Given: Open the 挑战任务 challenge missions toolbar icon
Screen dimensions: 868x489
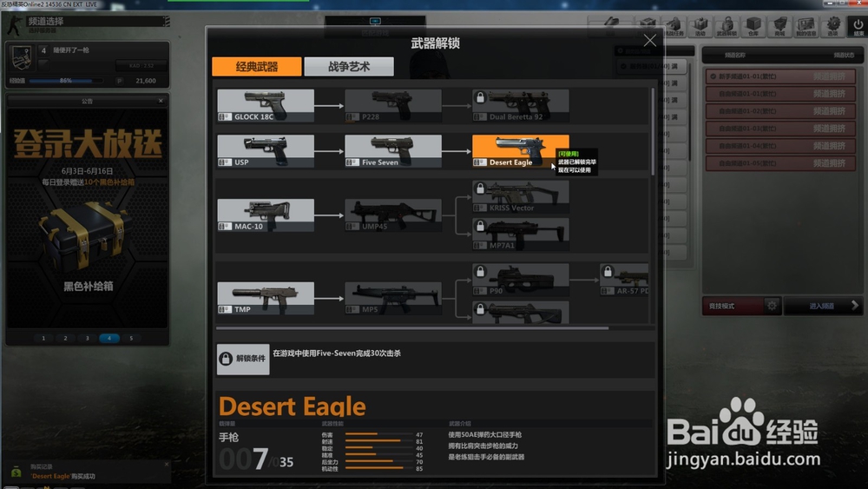Looking at the screenshot, I should point(674,26).
